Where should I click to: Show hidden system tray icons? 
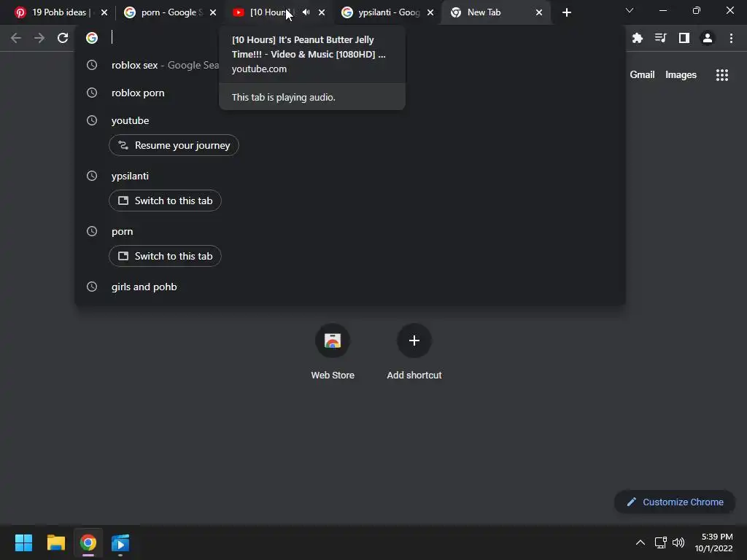coord(640,542)
